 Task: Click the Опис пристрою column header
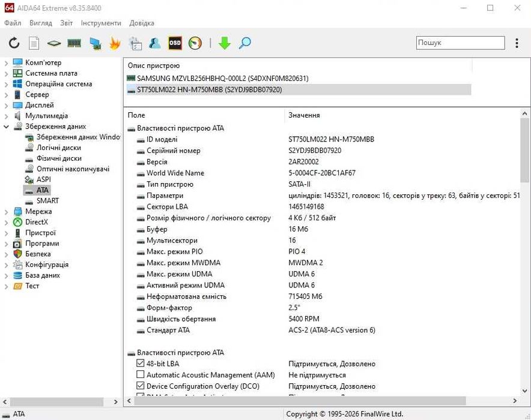(298, 65)
